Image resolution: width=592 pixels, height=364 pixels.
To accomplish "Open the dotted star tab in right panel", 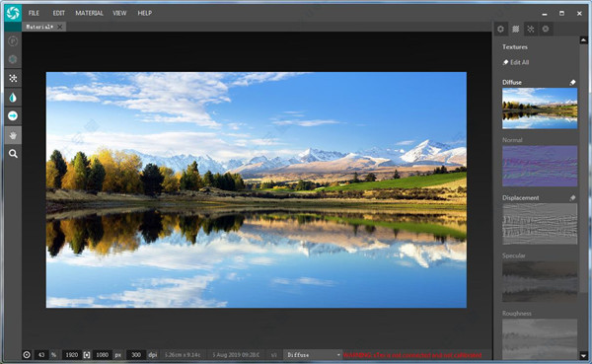I will tap(531, 29).
